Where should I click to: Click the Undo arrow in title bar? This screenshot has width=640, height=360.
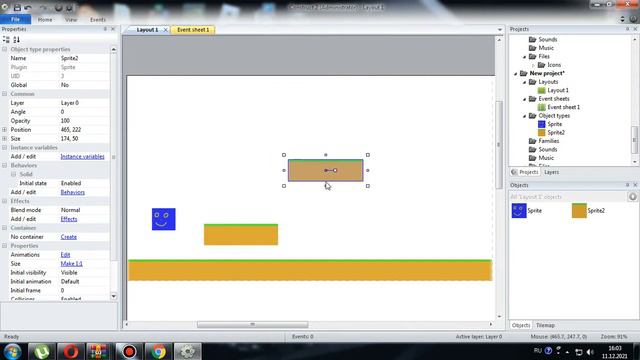click(x=28, y=7)
